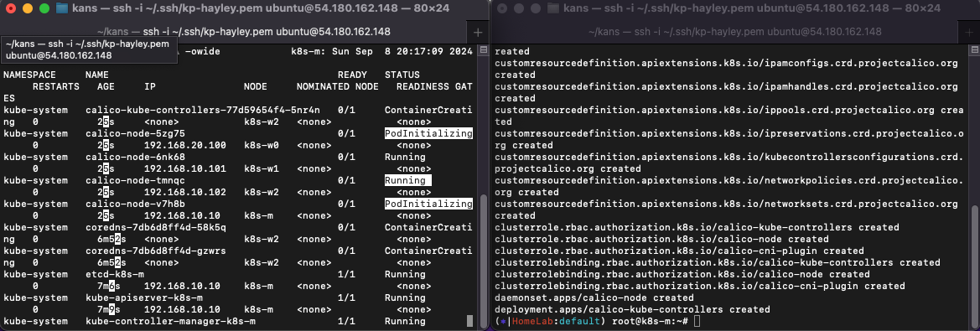Click the 'ipamconfigs.crd.projectcalico.org' line in right terminal

pyautogui.click(x=726, y=63)
